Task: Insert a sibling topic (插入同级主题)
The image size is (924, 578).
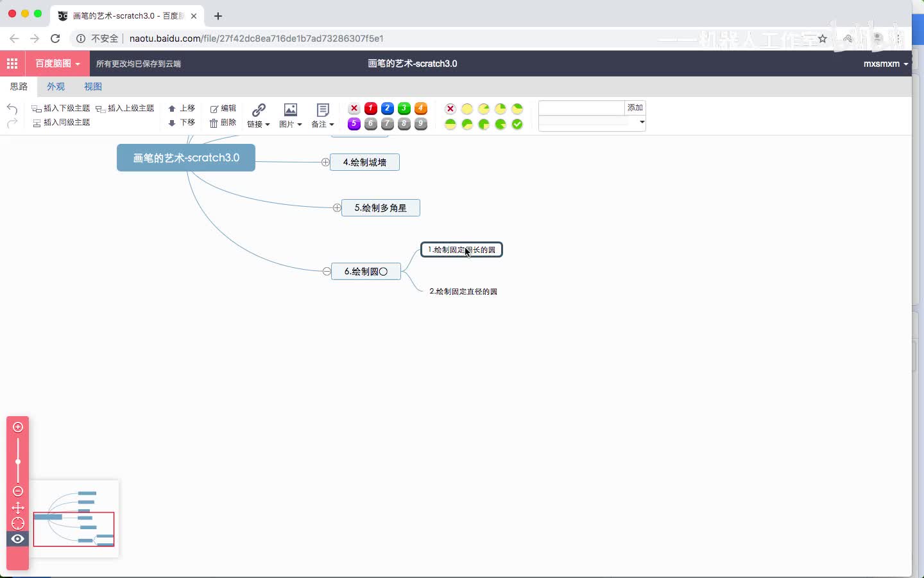Action: [x=61, y=123]
